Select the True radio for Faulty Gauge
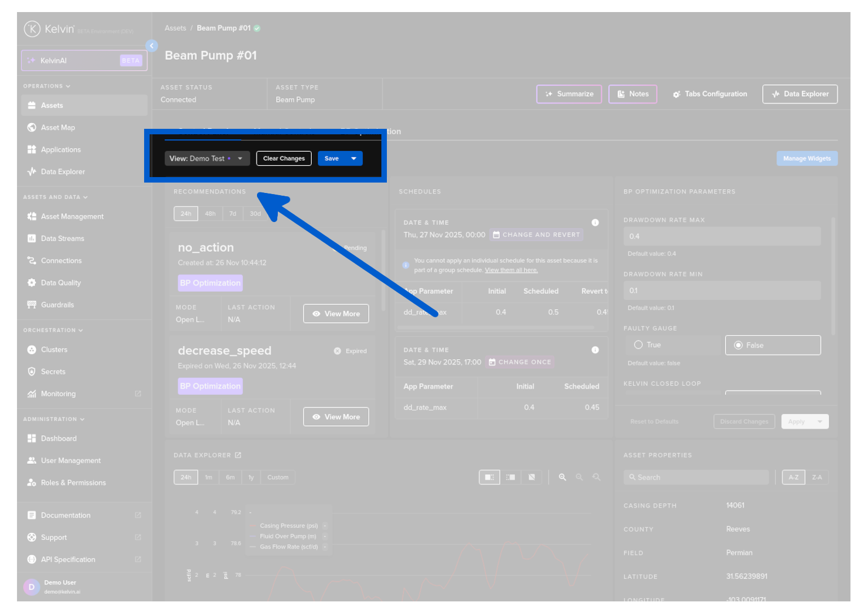Viewport: 868px width, 614px height. click(638, 345)
